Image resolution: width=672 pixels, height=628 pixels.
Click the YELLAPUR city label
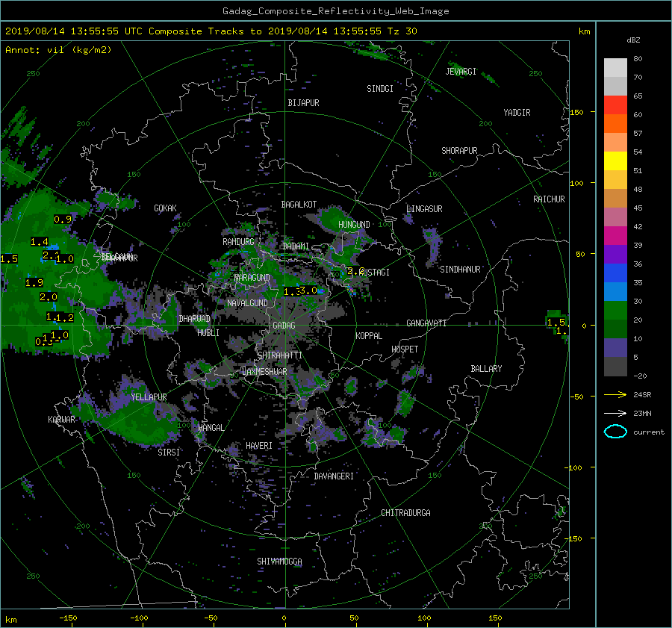pyautogui.click(x=149, y=397)
